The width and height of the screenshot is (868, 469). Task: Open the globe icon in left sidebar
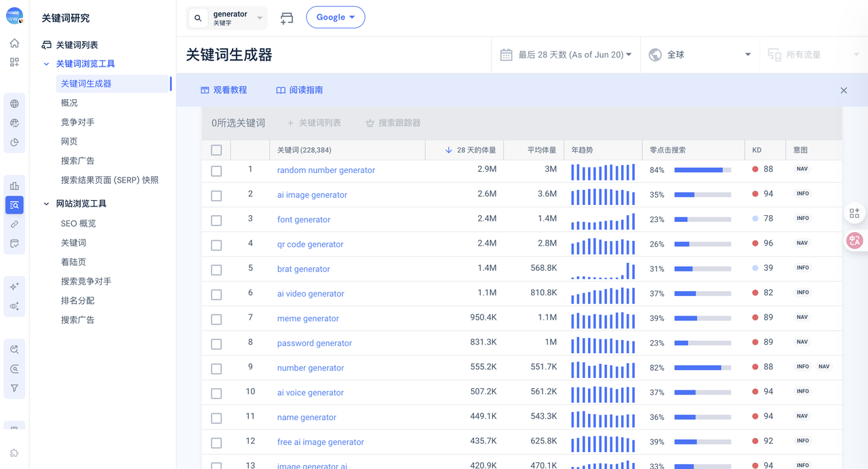point(14,104)
